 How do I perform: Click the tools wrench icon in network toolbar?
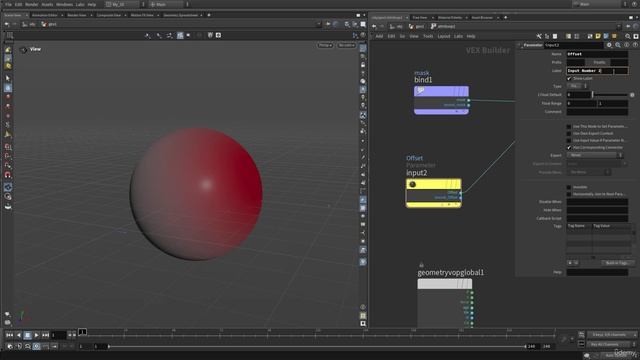[539, 36]
